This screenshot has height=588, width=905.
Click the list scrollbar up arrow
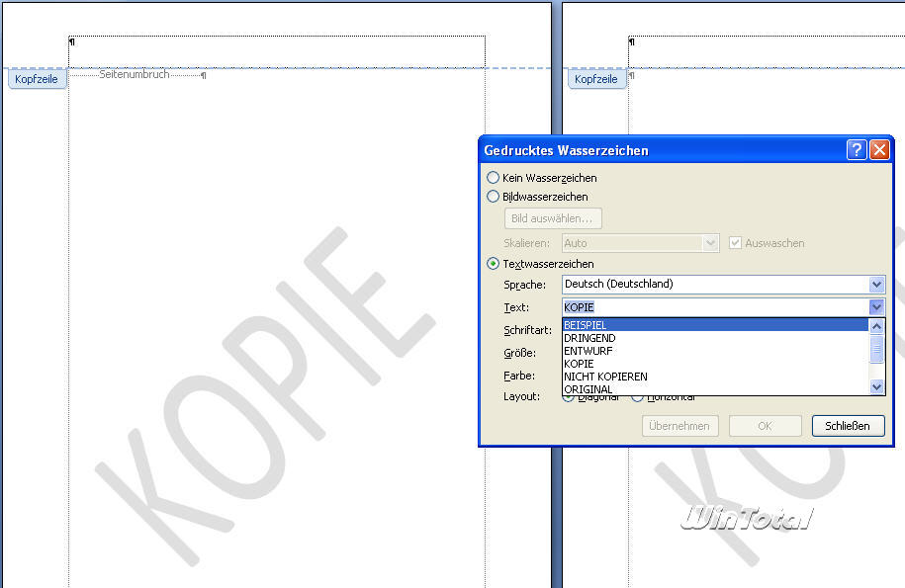876,326
